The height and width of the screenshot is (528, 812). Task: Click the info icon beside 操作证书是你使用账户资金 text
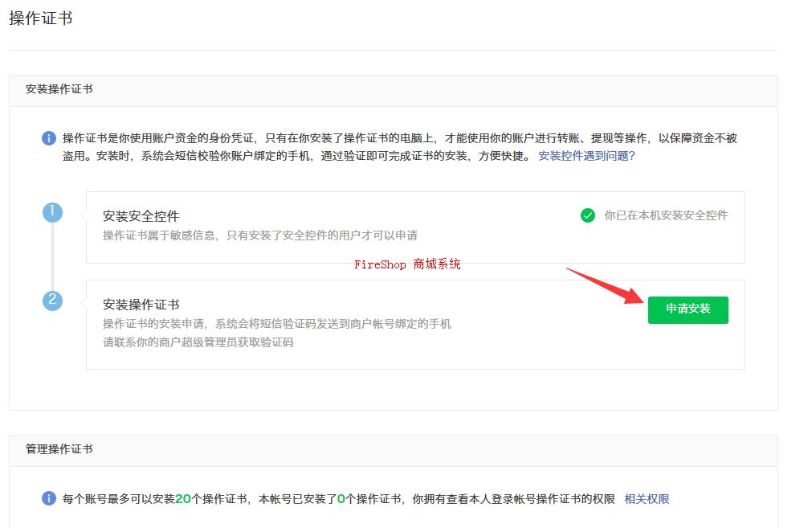(49, 138)
